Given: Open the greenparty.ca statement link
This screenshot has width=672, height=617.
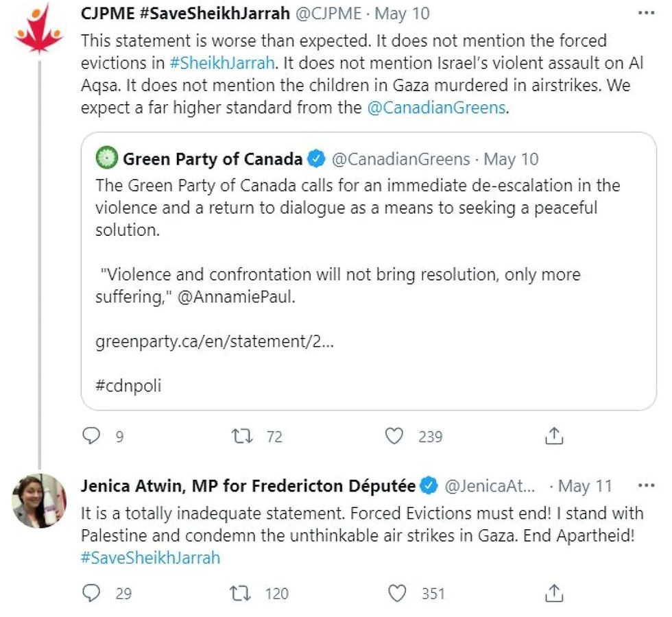Looking at the screenshot, I should tap(214, 341).
